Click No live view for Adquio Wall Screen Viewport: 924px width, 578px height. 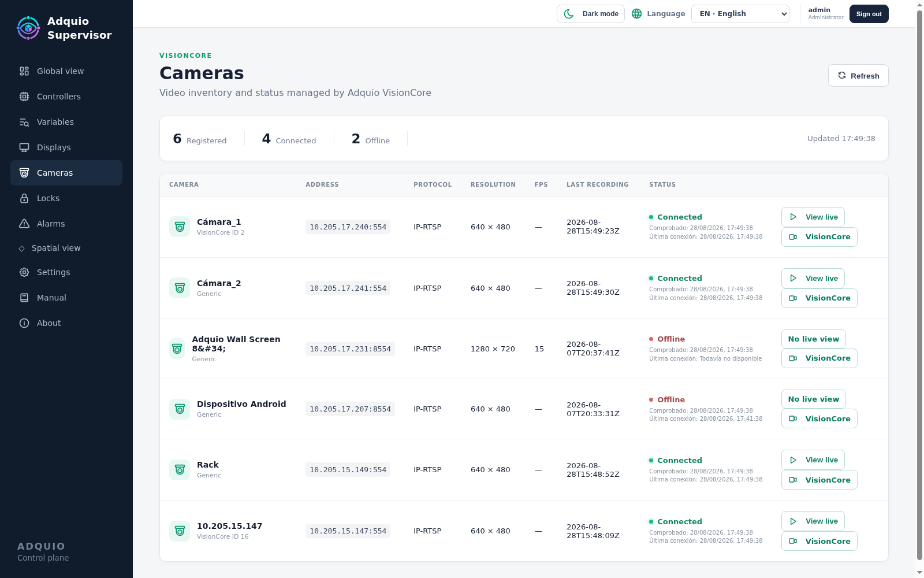click(814, 339)
